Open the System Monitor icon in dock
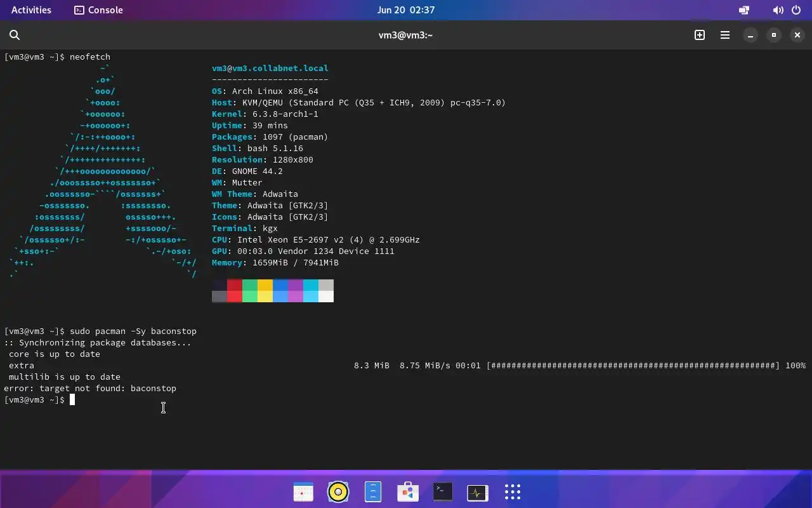812x508 pixels. (x=478, y=492)
